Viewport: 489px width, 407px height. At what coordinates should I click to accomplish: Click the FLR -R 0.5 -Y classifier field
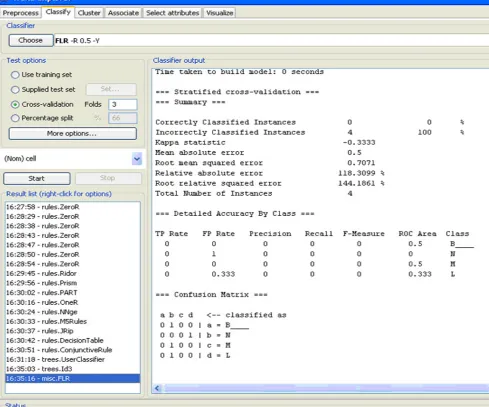coord(271,41)
